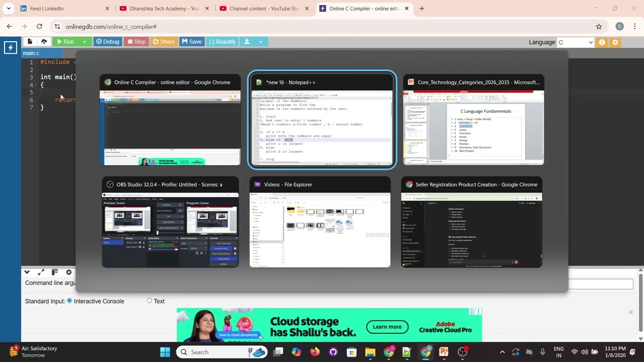This screenshot has width=644, height=362.
Task: Click the cloud upload file icon
Action: [x=44, y=42]
